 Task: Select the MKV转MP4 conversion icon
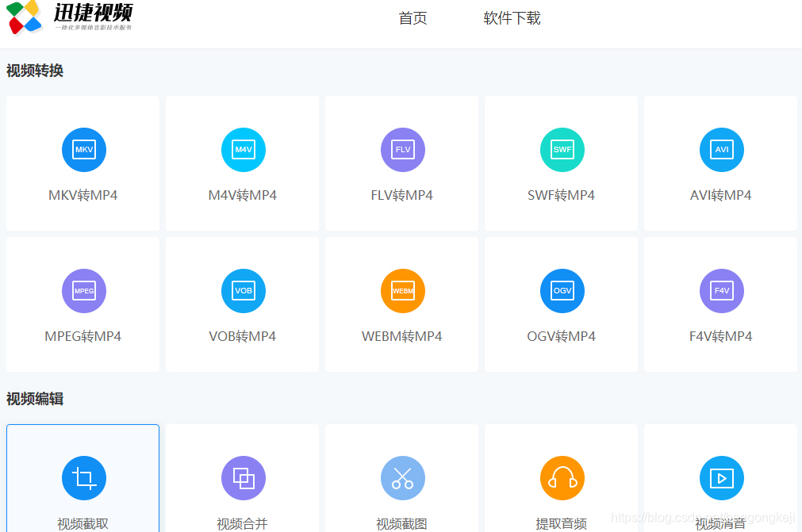click(83, 150)
